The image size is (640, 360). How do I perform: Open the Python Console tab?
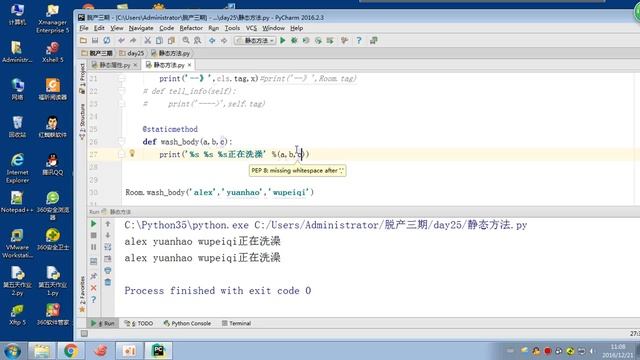tap(187, 323)
